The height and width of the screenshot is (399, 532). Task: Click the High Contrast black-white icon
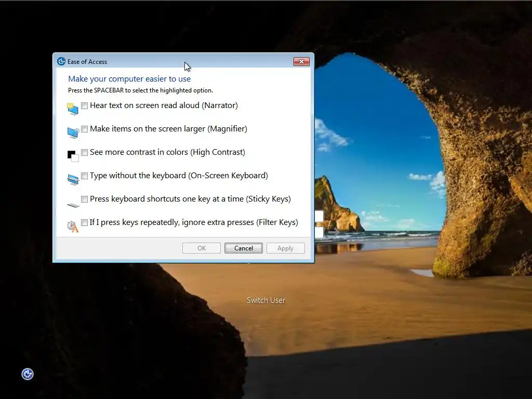(73, 156)
